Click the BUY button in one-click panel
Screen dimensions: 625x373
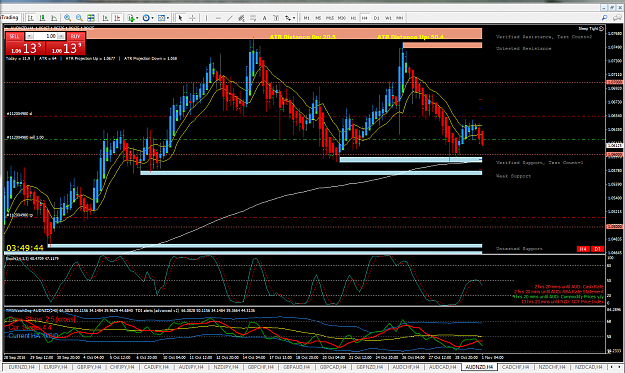[75, 36]
